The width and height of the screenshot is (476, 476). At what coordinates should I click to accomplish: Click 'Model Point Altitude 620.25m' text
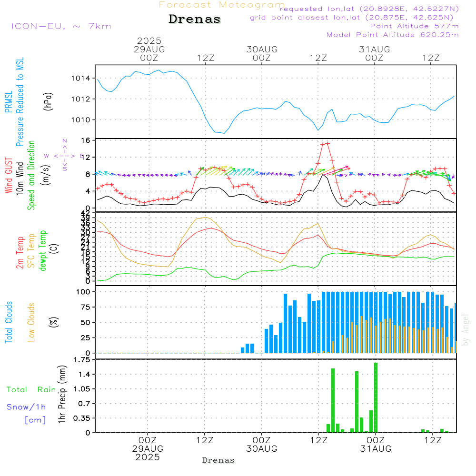[393, 35]
